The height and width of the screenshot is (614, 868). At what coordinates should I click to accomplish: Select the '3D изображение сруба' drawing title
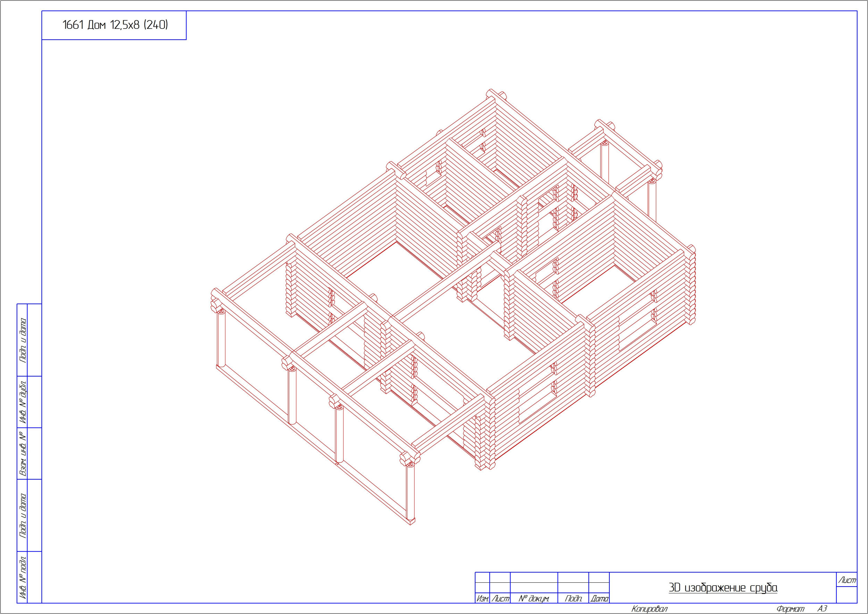coord(723,588)
